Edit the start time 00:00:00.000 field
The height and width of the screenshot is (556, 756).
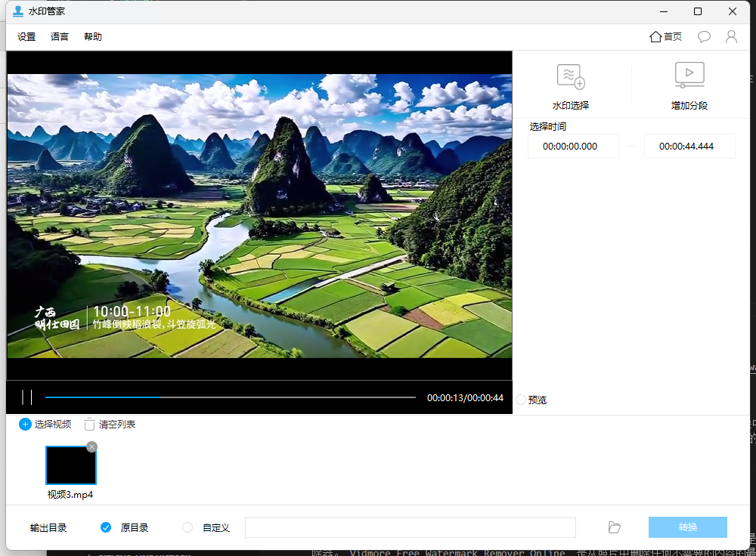(x=573, y=146)
